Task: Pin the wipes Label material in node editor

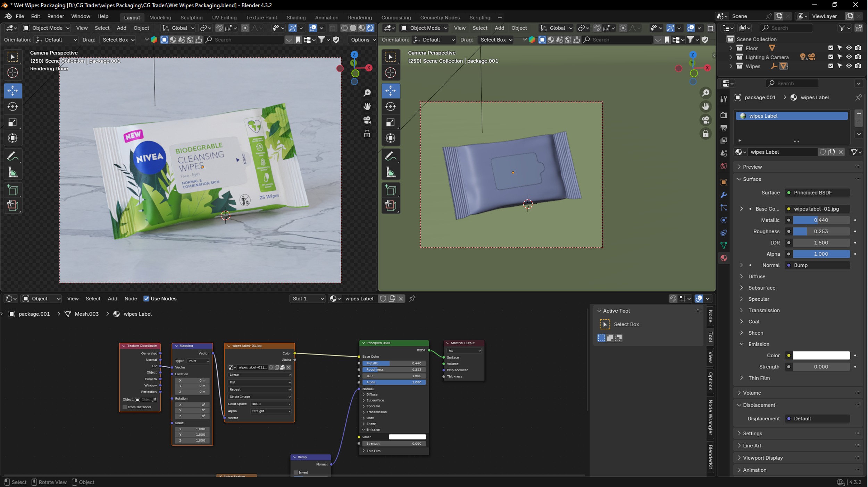Action: tap(412, 299)
